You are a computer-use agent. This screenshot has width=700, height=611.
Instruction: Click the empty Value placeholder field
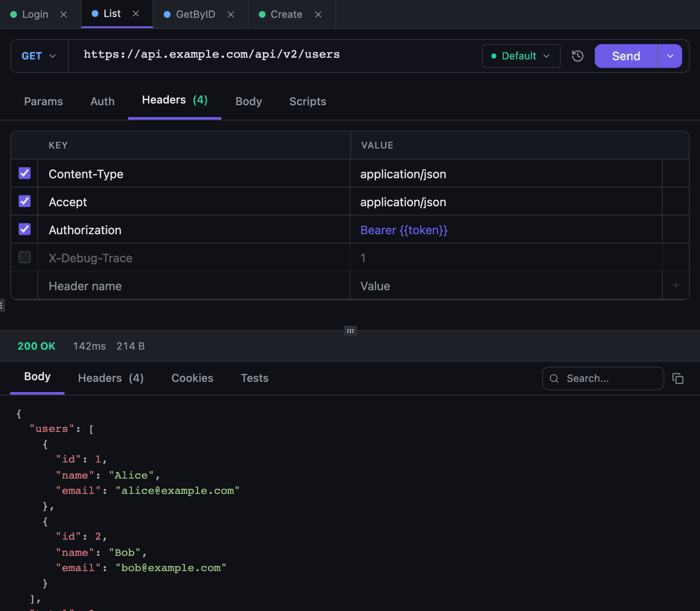pos(506,286)
